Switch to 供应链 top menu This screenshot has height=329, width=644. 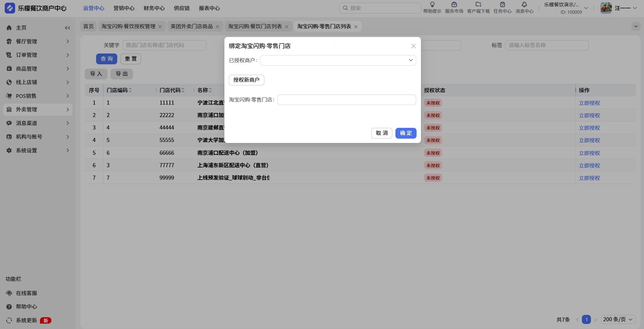pyautogui.click(x=182, y=8)
